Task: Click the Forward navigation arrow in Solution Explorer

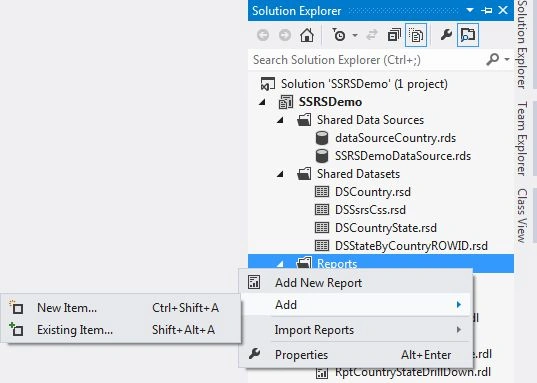Action: click(x=285, y=35)
